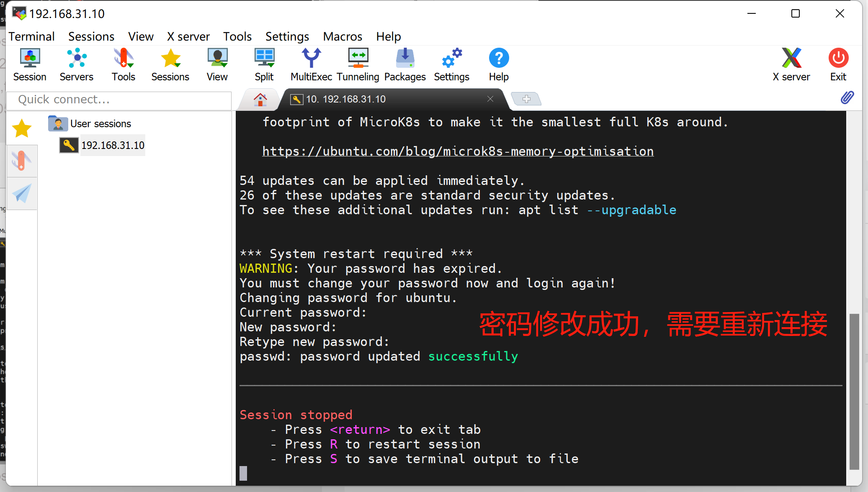Open the paper-plane Macros sidebar tab
868x492 pixels.
21,193
